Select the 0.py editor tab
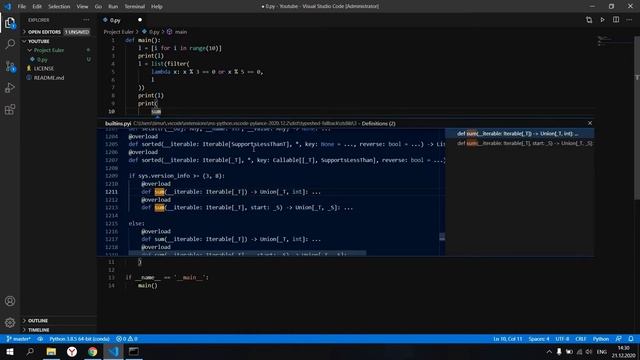The width and height of the screenshot is (640, 360). tap(122, 20)
